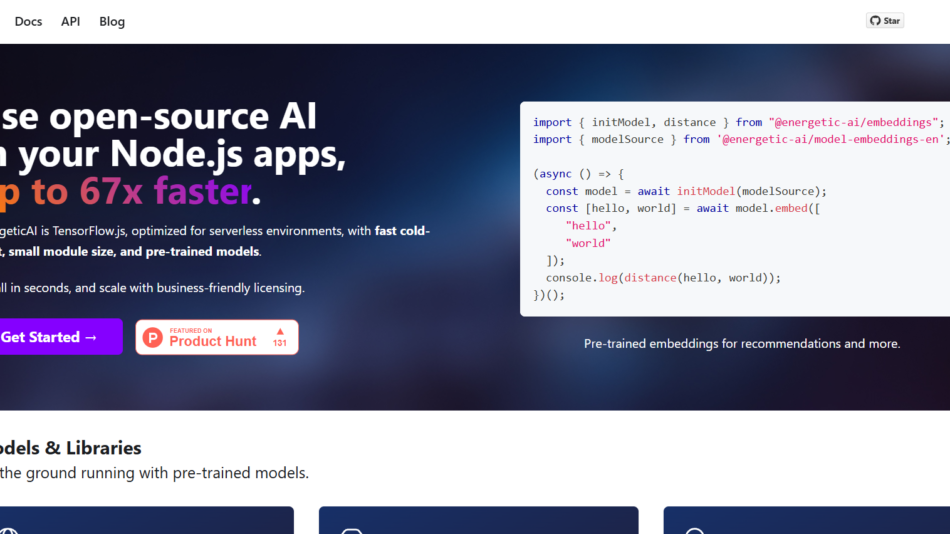950x534 pixels.
Task: Go to the API reference link
Action: [70, 21]
